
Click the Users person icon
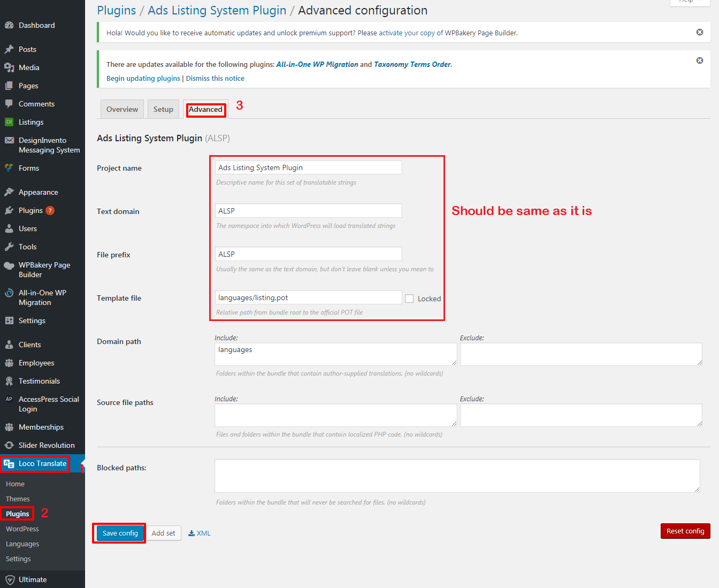tap(9, 228)
